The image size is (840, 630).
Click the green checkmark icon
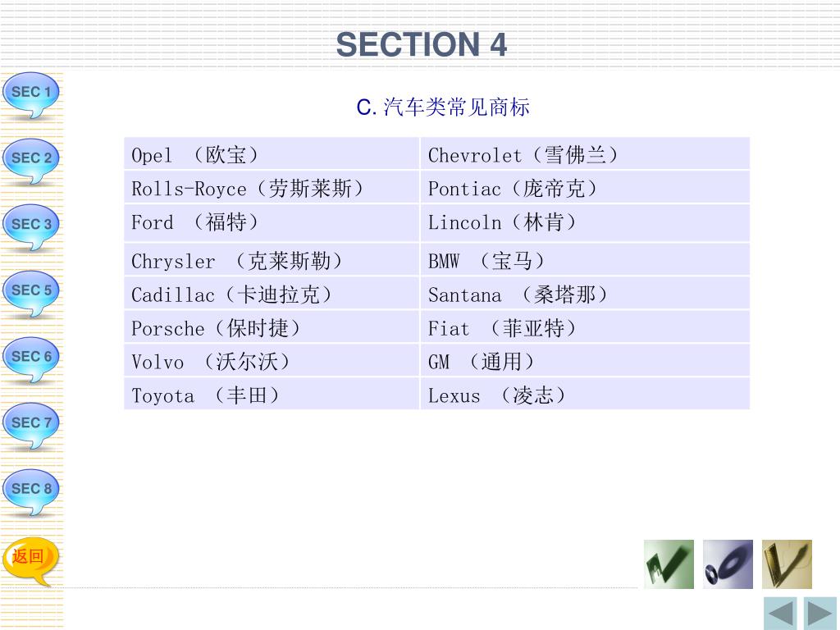tap(669, 564)
